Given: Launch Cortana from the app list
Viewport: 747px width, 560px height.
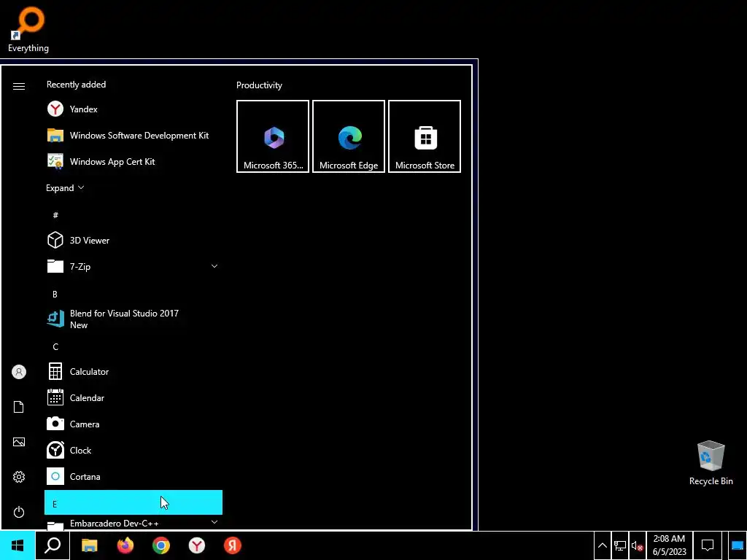Looking at the screenshot, I should pyautogui.click(x=133, y=476).
